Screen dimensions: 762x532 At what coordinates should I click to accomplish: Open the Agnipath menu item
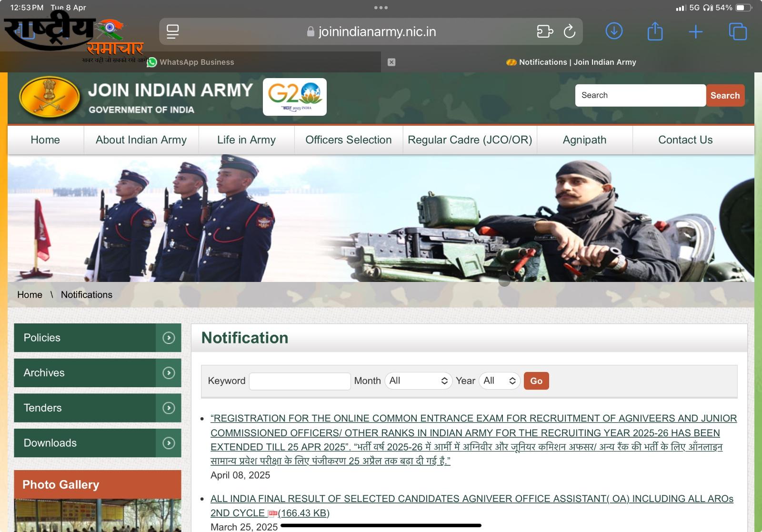(584, 140)
